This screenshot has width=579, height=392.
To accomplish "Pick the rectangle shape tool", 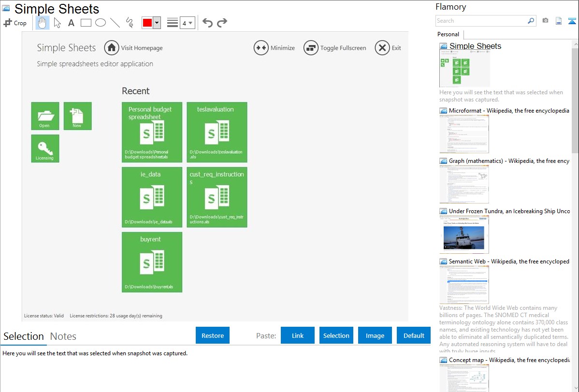I will (86, 23).
